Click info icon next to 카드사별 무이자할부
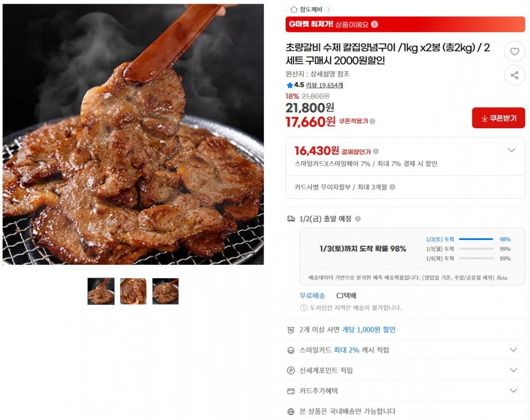 [392, 187]
